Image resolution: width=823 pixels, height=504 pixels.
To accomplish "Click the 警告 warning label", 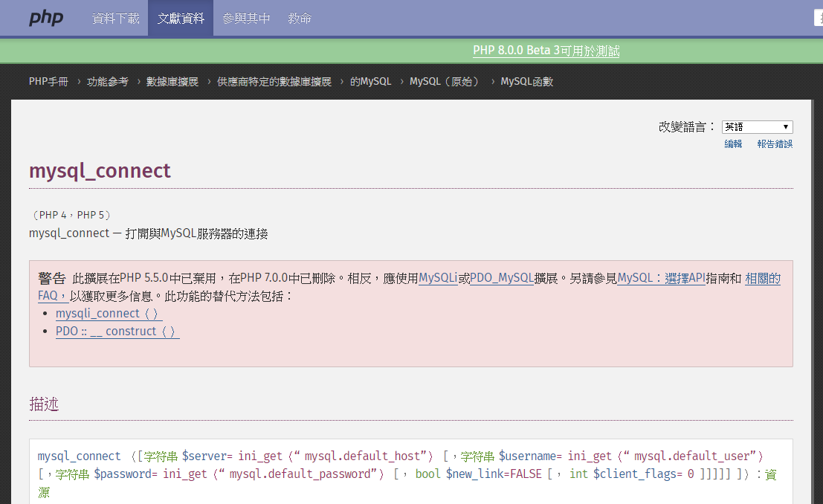I will pyautogui.click(x=52, y=278).
